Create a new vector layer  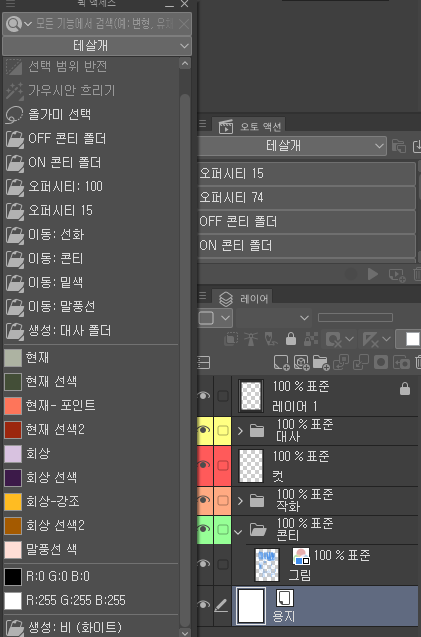(x=302, y=362)
